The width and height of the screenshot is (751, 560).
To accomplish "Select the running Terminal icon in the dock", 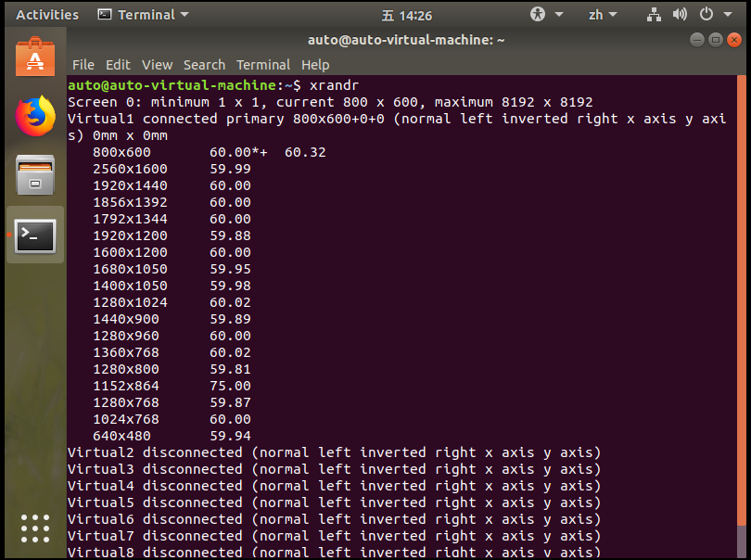I will [34, 236].
